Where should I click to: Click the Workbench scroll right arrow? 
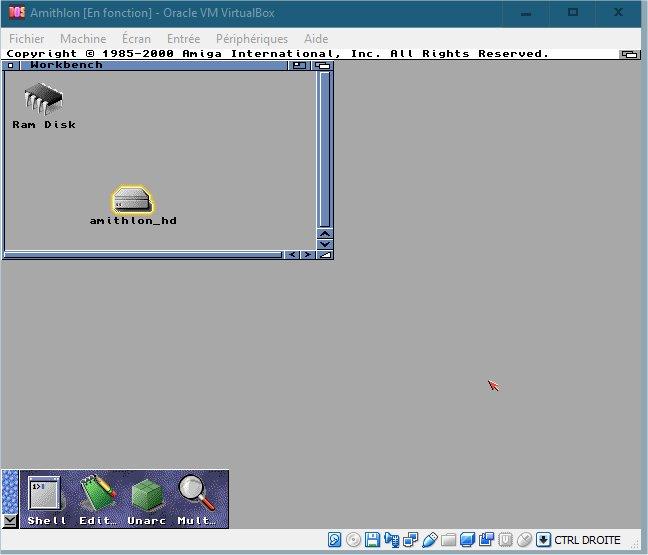[307, 255]
